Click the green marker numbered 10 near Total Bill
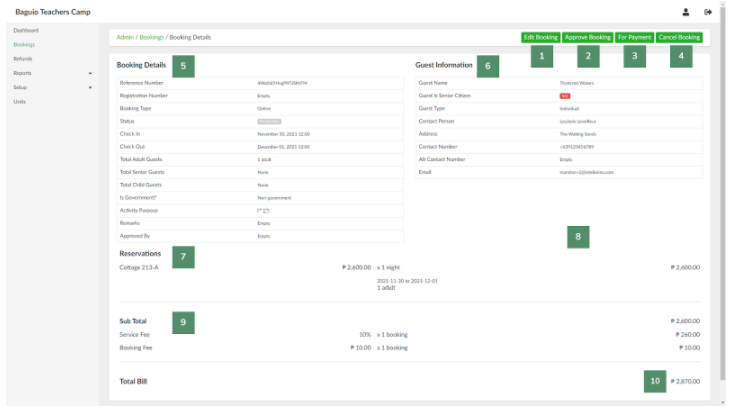The width and height of the screenshot is (731, 416). click(x=655, y=381)
